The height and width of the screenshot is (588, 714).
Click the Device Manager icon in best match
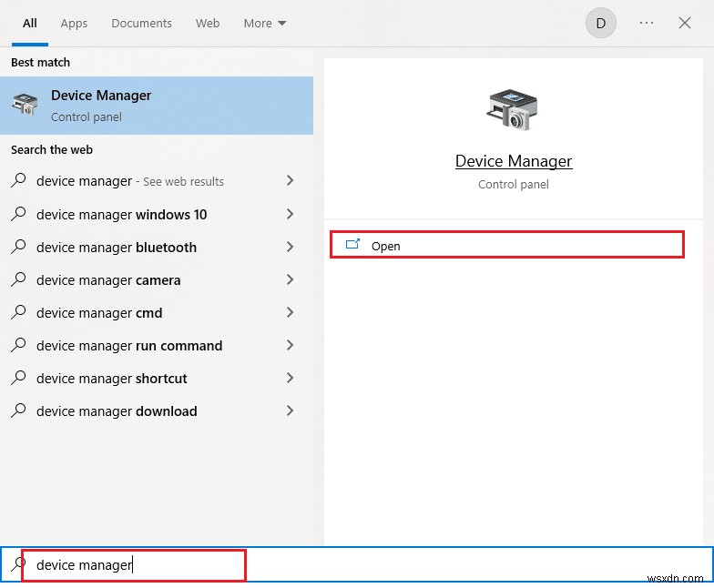(25, 105)
